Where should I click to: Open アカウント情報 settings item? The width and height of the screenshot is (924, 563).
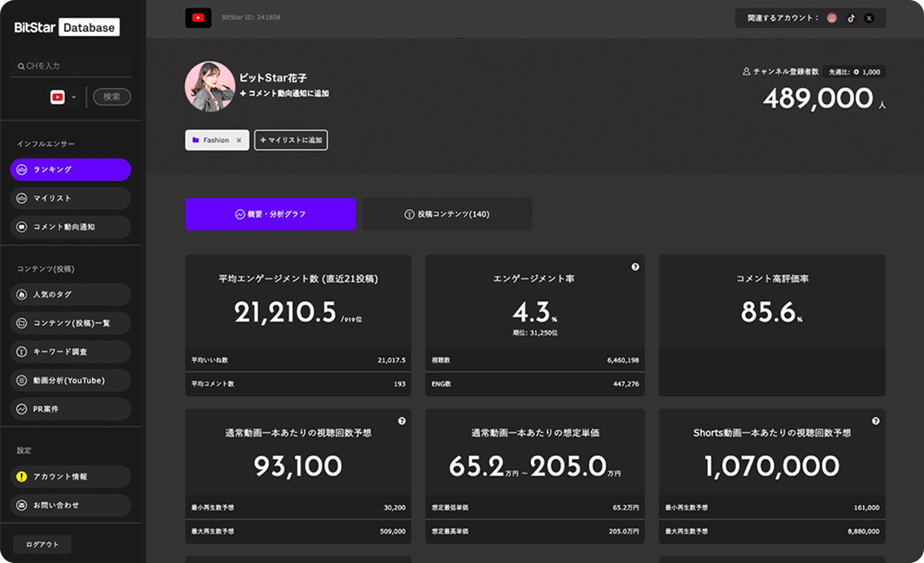click(71, 476)
